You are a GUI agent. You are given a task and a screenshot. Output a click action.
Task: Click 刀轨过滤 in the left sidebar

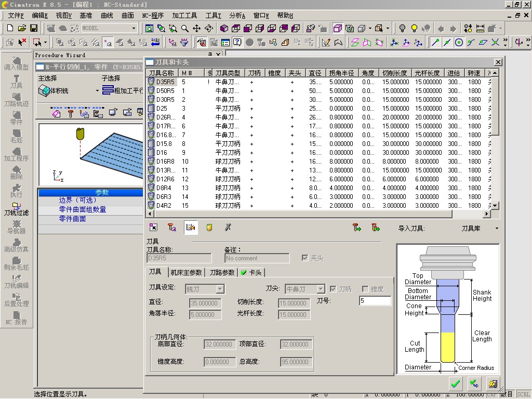(16, 209)
